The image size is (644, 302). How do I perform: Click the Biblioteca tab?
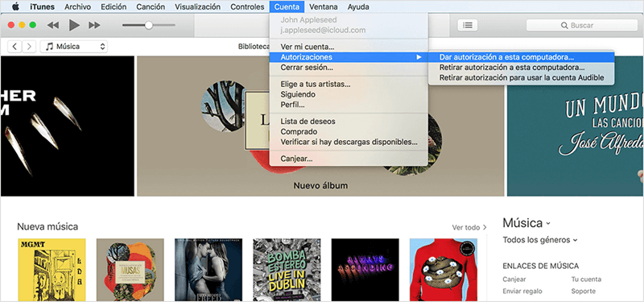[254, 47]
